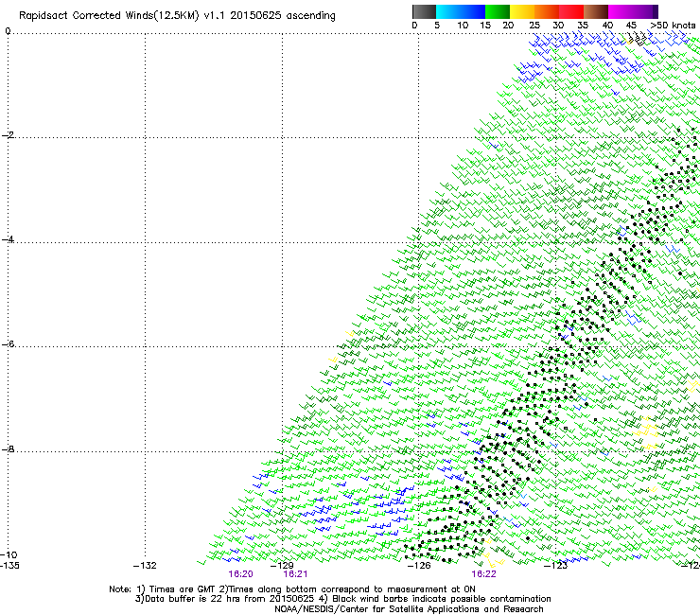
Task: Click the purple 16:21 time marker
Action: [295, 574]
